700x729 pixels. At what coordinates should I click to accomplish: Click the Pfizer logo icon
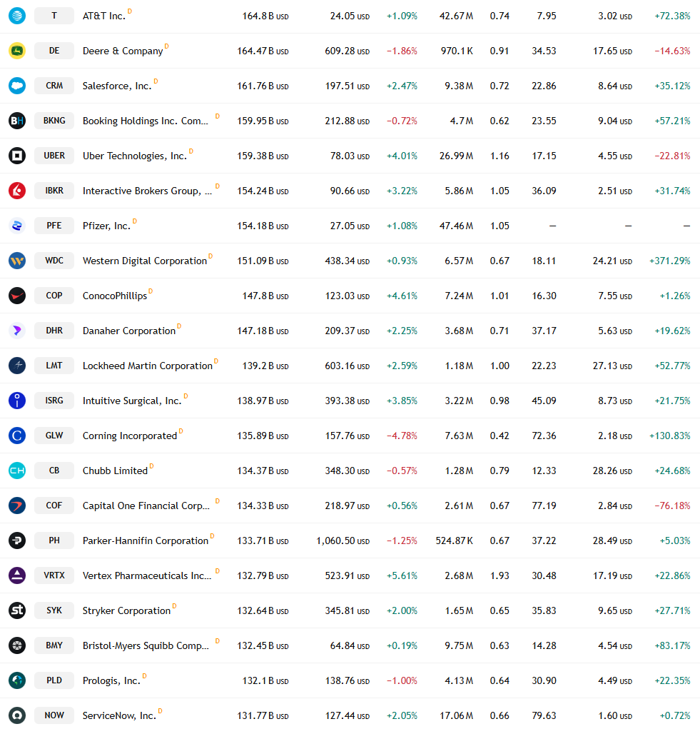click(17, 226)
